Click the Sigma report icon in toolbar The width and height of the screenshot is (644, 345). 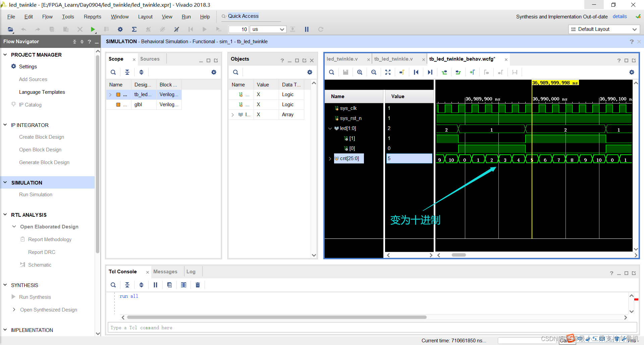(134, 29)
